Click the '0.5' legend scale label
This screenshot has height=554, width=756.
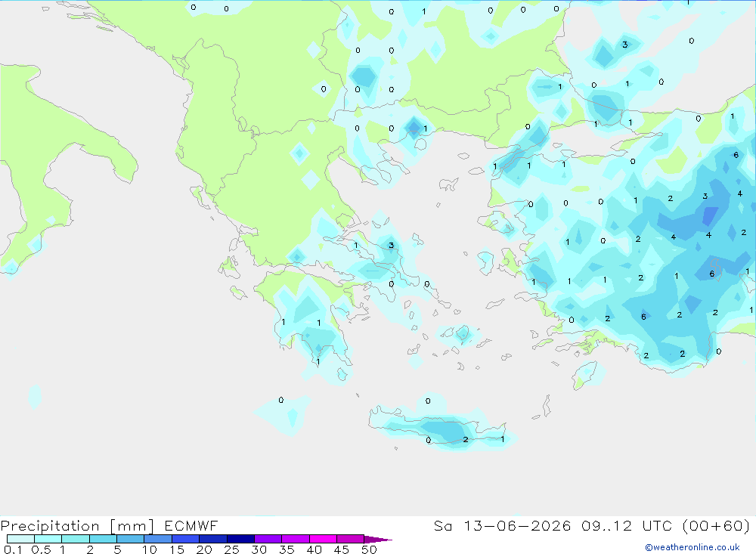click(x=41, y=549)
